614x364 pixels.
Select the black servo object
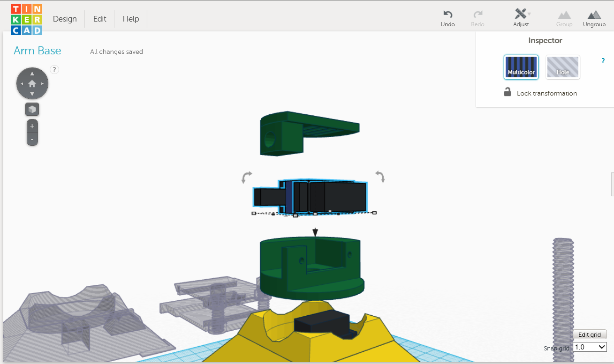point(310,196)
